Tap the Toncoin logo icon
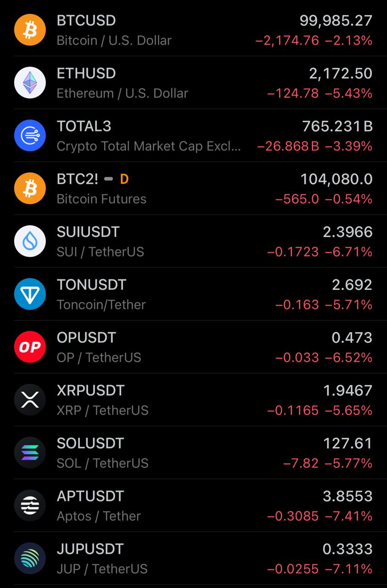Screen dimensions: 387x588 (30, 294)
